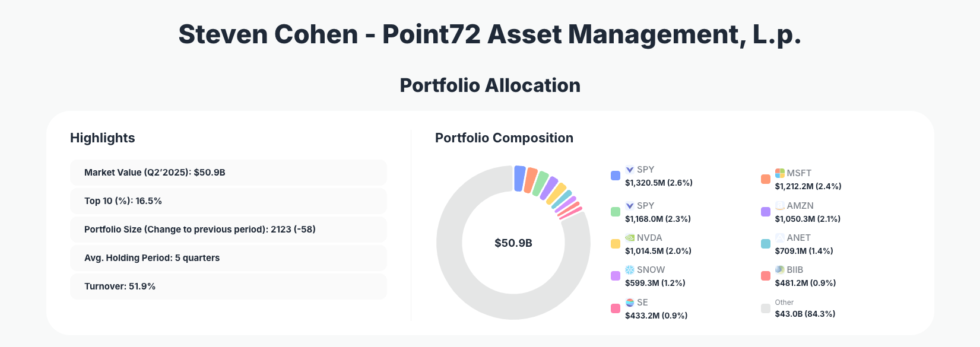980x347 pixels.
Task: Click the Top 10 (%) highlight row
Action: pos(228,201)
